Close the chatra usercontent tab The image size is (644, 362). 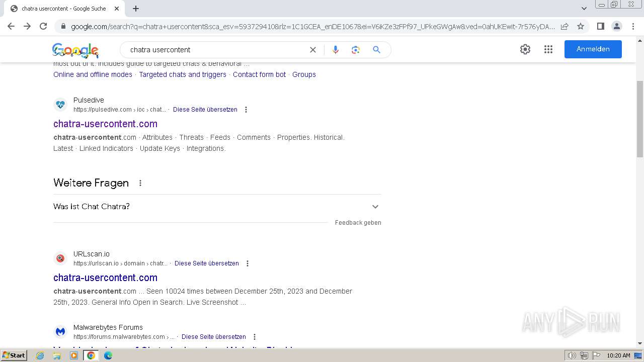(x=117, y=9)
